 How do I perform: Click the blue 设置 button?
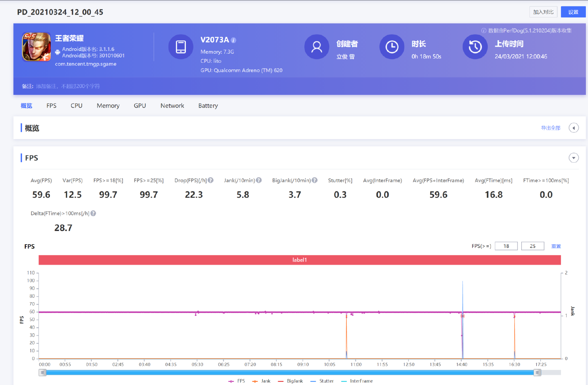point(573,12)
